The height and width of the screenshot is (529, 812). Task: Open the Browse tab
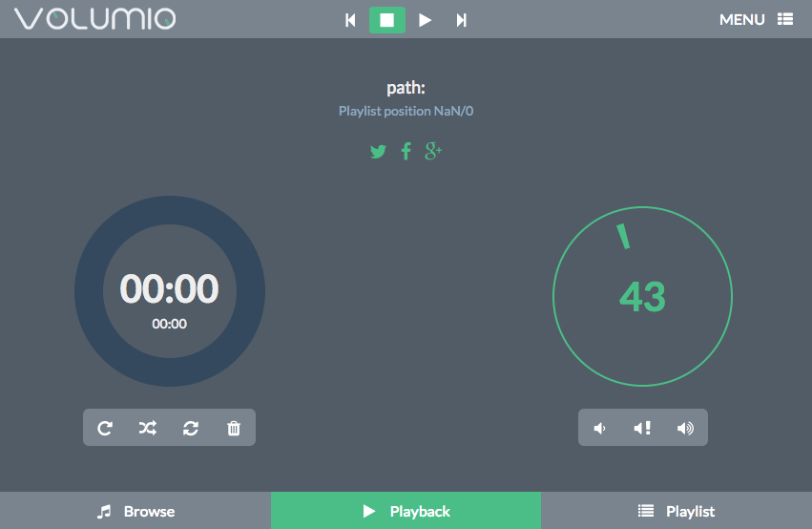(135, 511)
